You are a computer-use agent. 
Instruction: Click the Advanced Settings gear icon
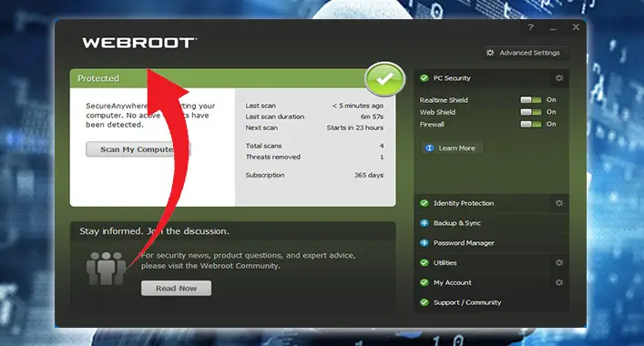[x=490, y=53]
